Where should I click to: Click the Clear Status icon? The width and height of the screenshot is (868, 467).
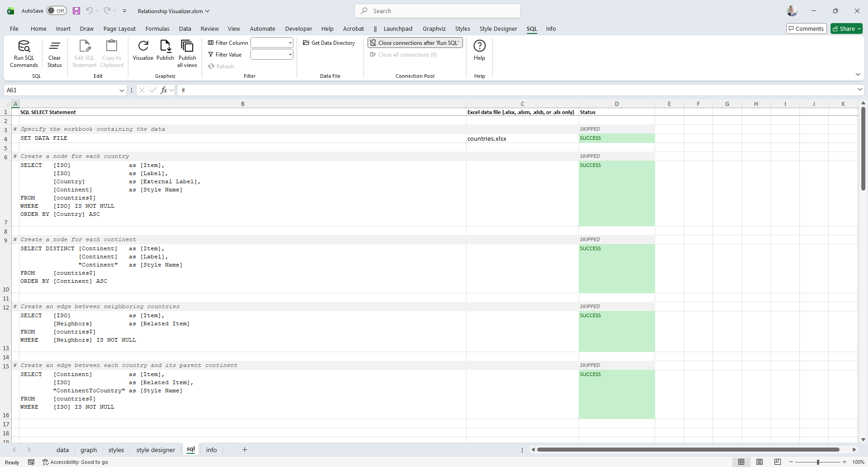[54, 47]
